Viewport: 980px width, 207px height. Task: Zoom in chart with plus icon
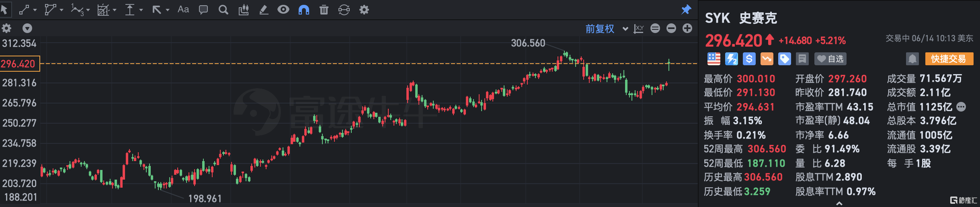687,28
